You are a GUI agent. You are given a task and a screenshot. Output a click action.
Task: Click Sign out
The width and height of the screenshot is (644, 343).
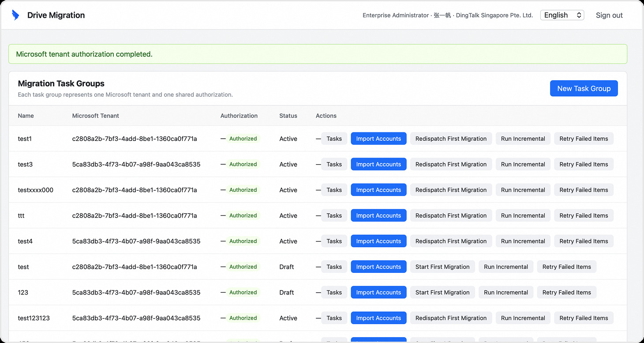pyautogui.click(x=609, y=15)
